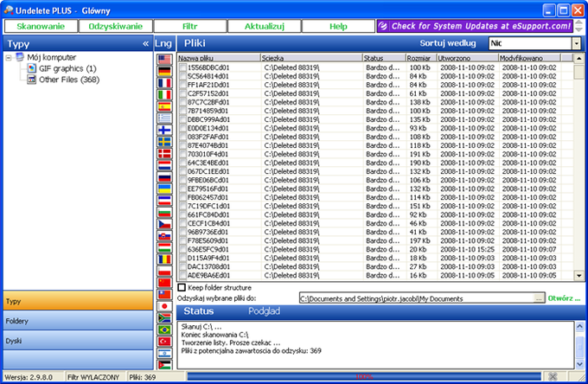
Task: Pick the Taiwan flag language icon
Action: (164, 294)
